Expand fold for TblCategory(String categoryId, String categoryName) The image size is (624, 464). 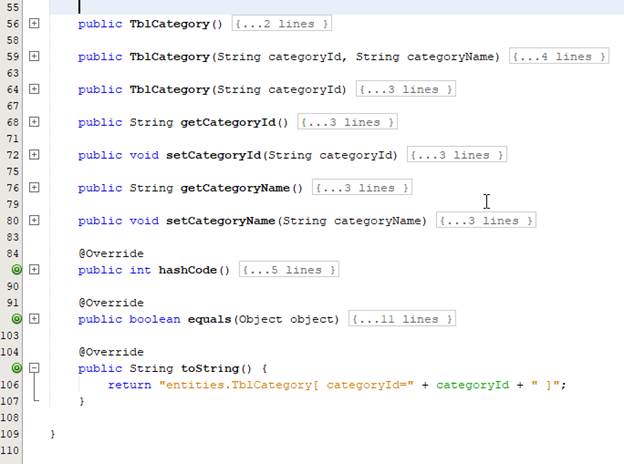34,56
